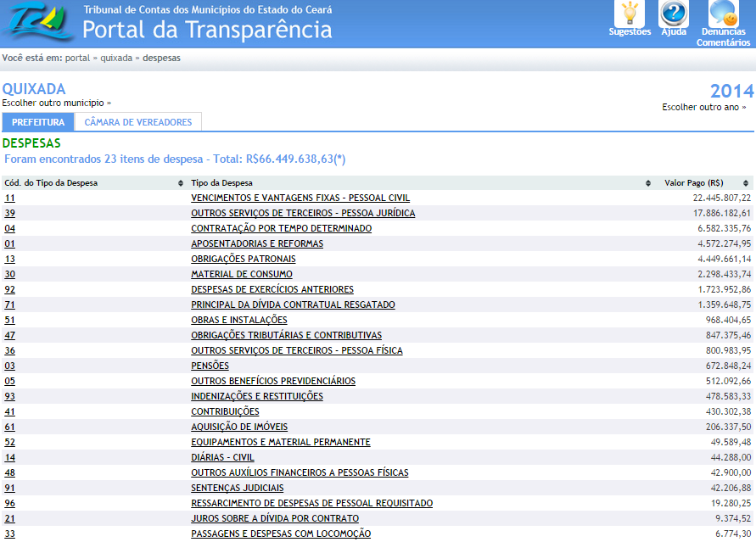Open the quixada breadcrumb link
This screenshot has height=542, width=756.
[x=116, y=59]
